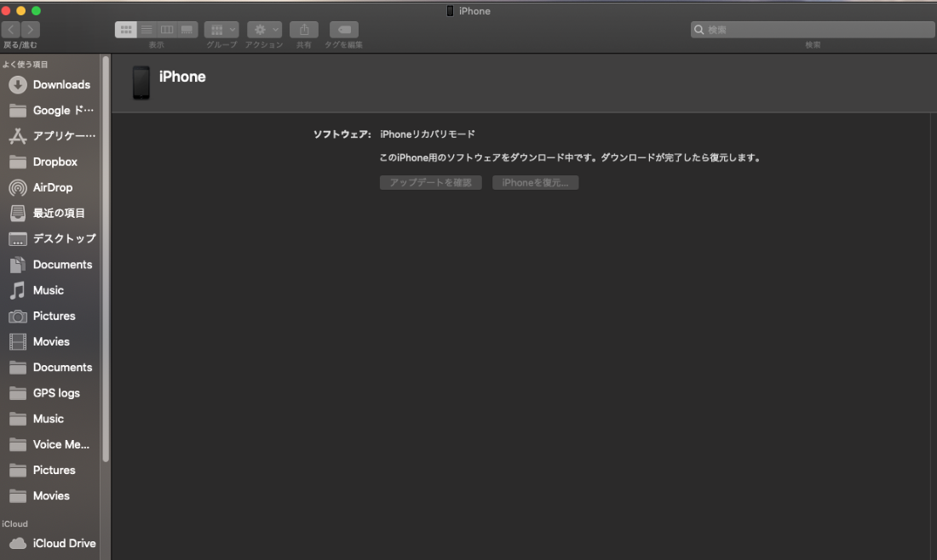937x560 pixels.
Task: Open the Music folder below GPS logs
Action: click(x=50, y=419)
